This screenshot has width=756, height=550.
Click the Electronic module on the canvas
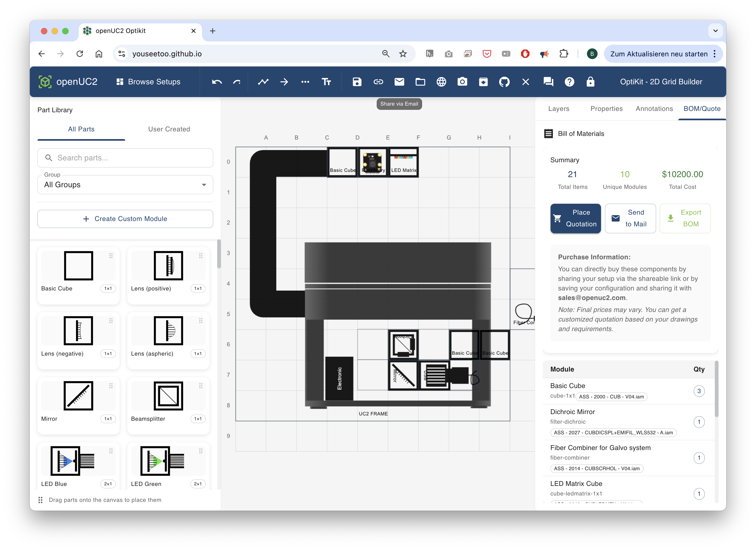pyautogui.click(x=339, y=378)
